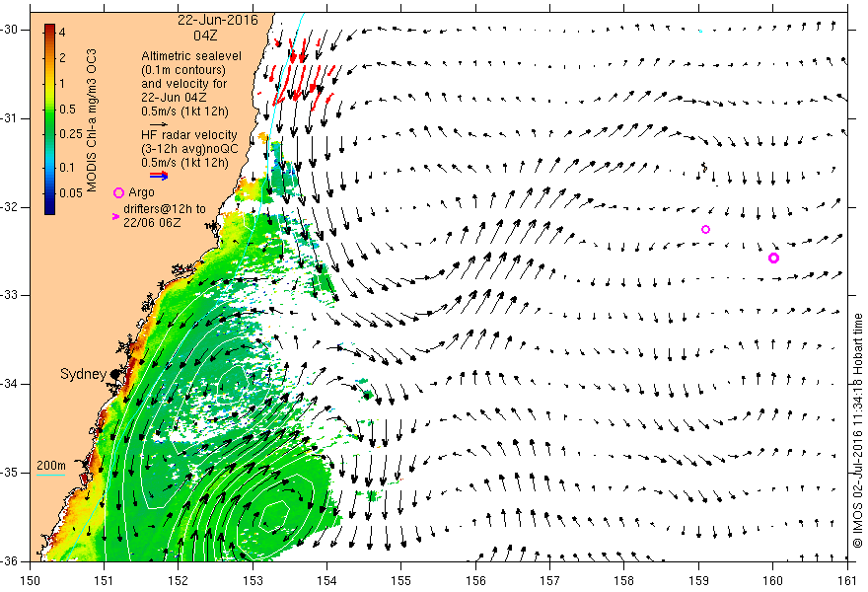Viewport: 868px width, 592px height.
Task: Click the longitude axis label '150'
Action: 30,580
